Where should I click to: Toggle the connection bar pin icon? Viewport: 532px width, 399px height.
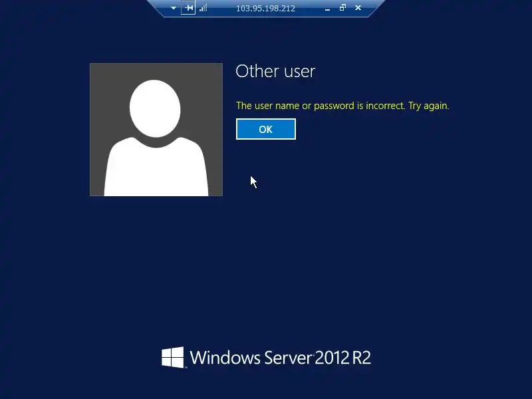(188, 8)
